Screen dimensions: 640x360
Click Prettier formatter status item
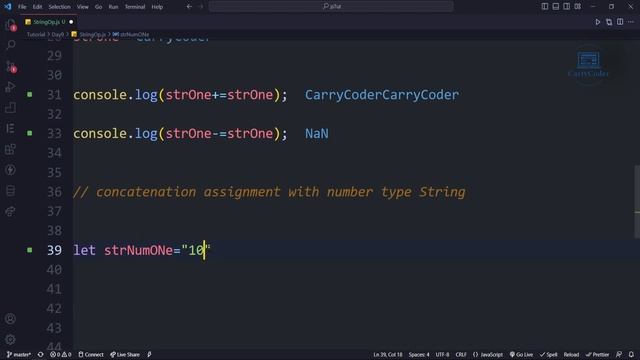(597, 354)
